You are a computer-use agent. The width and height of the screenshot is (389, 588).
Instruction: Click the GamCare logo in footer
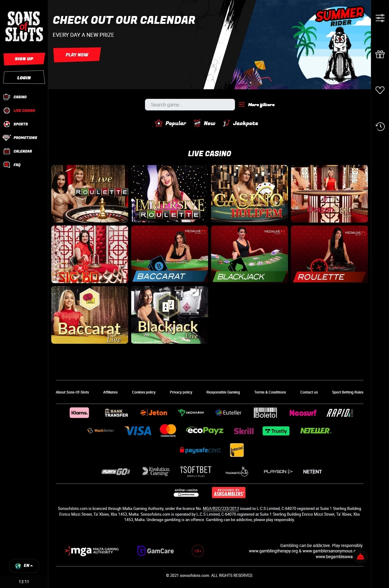pyautogui.click(x=155, y=551)
